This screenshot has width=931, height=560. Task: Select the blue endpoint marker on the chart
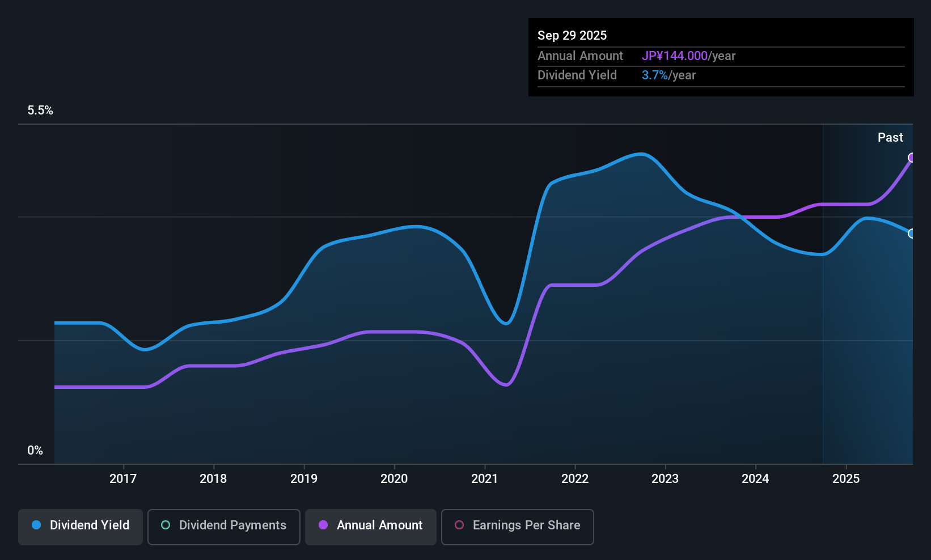[x=912, y=234]
